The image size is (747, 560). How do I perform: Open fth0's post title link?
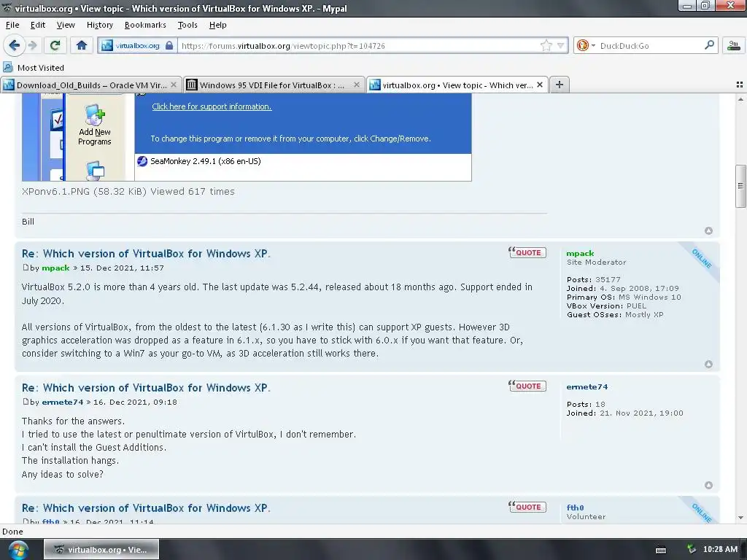(146, 508)
